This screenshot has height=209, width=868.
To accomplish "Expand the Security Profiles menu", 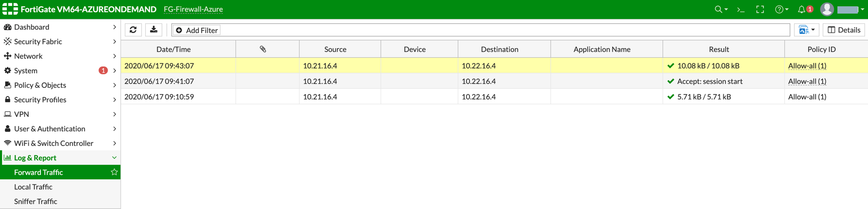I will (x=60, y=99).
